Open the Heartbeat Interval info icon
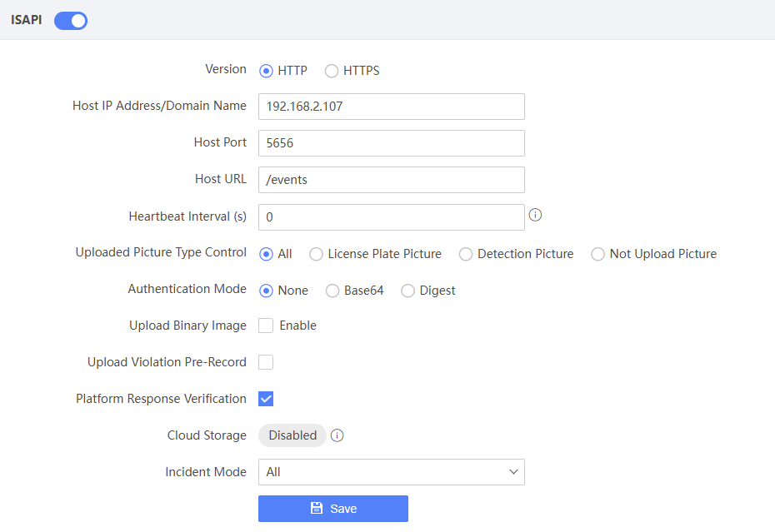This screenshot has width=775, height=532. (536, 215)
